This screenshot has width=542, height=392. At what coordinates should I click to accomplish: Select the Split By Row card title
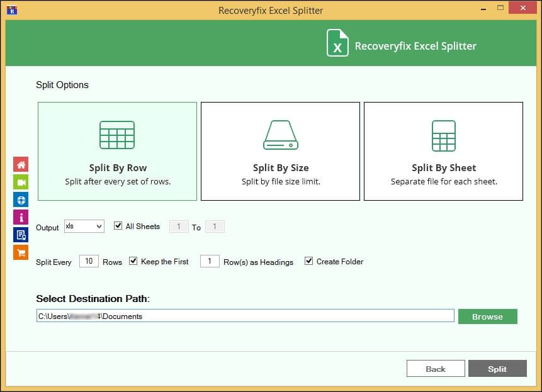(x=118, y=168)
